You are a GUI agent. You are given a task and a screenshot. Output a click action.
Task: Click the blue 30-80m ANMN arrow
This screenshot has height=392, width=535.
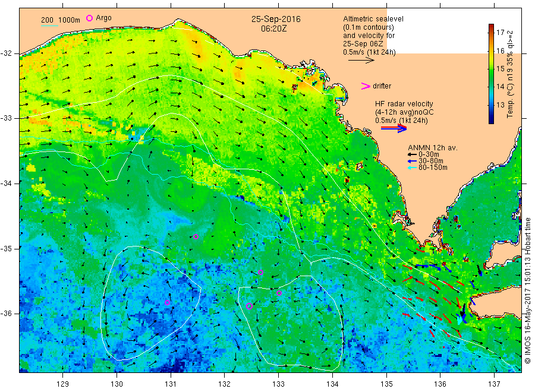pos(413,161)
